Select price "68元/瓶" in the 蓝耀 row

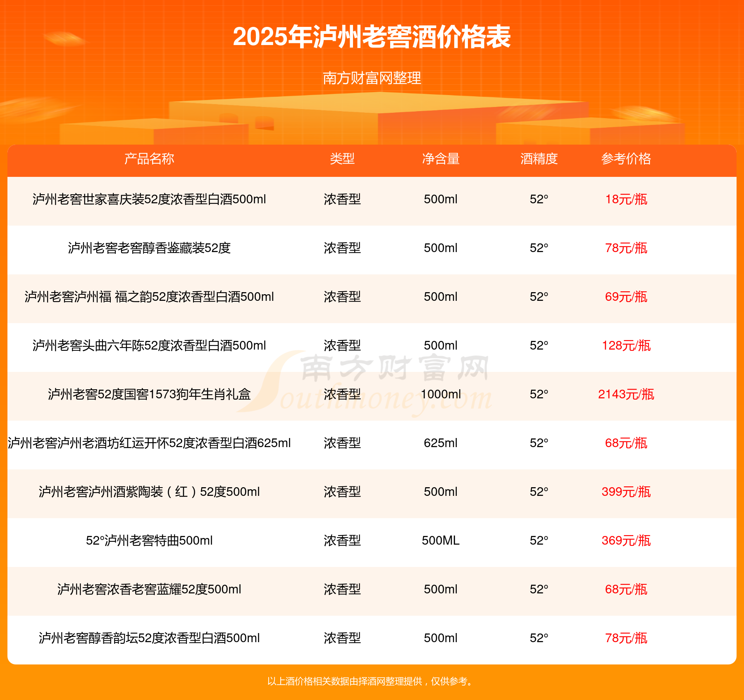pos(626,589)
